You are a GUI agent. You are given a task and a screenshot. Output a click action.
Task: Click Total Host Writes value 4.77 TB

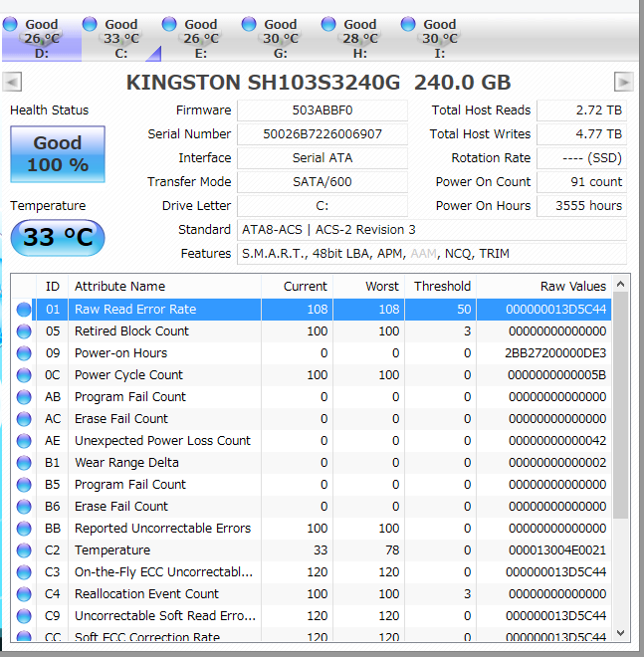[581, 134]
